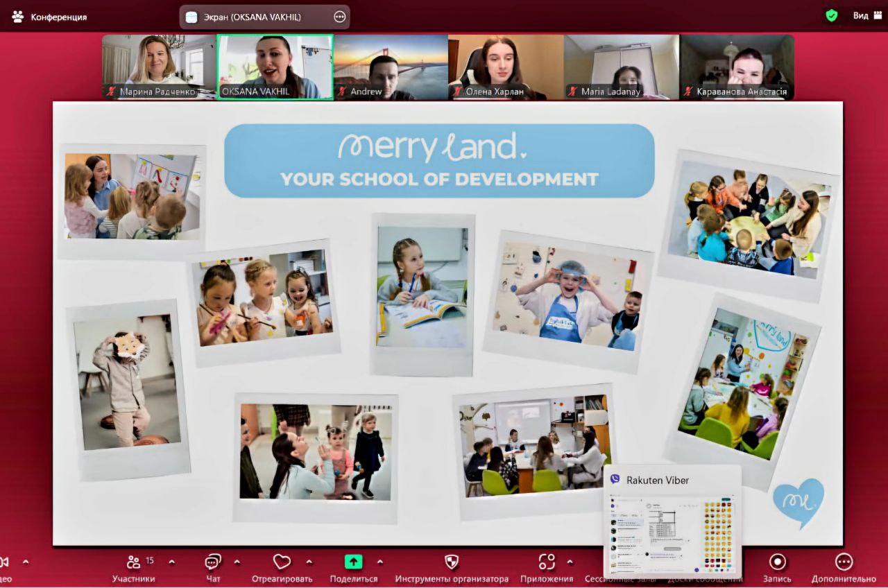888x588 pixels.
Task: Start recording with the Запись button
Action: coord(777,568)
